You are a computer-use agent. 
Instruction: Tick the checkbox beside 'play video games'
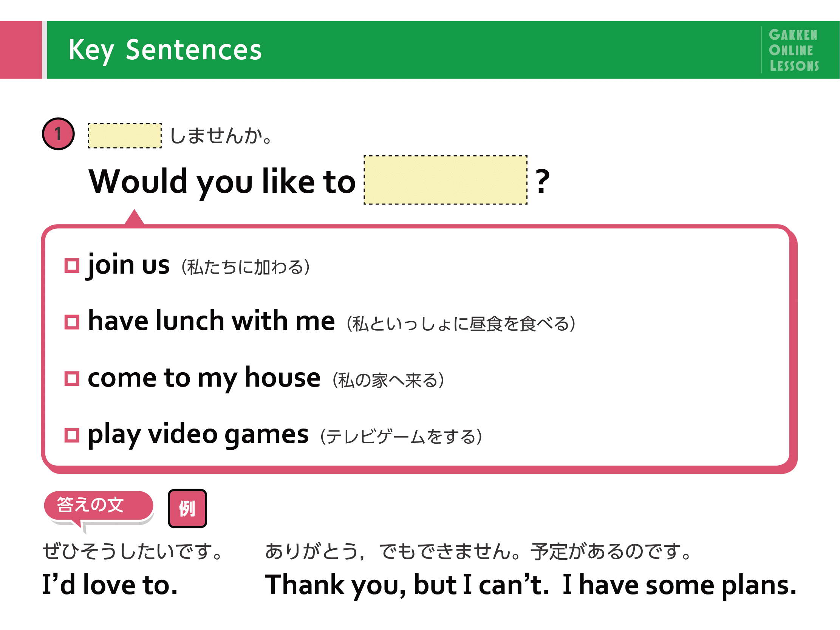click(72, 435)
